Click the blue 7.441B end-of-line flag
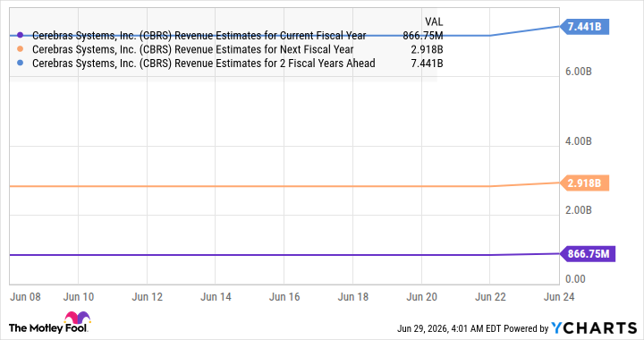Viewport: 644px width, 340px height. 584,27
